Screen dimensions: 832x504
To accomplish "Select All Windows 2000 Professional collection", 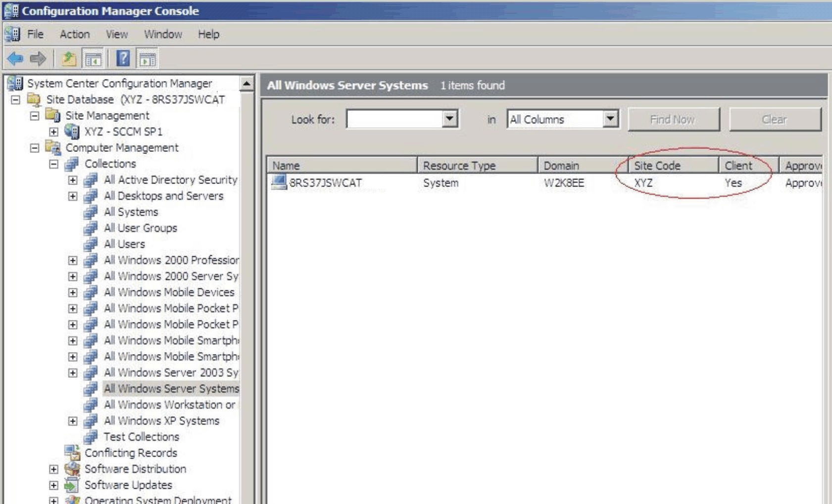I will pos(171,260).
